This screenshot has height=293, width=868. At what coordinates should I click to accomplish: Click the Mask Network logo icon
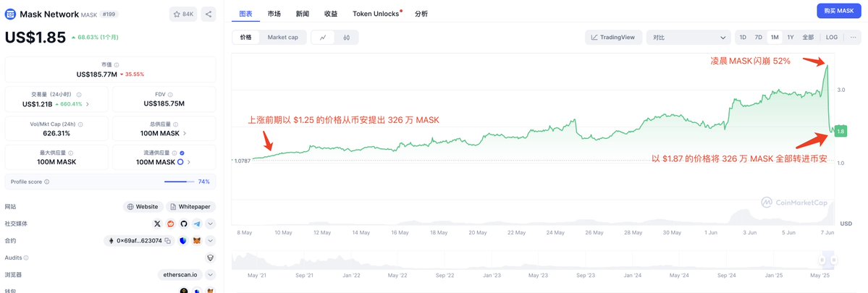click(11, 14)
